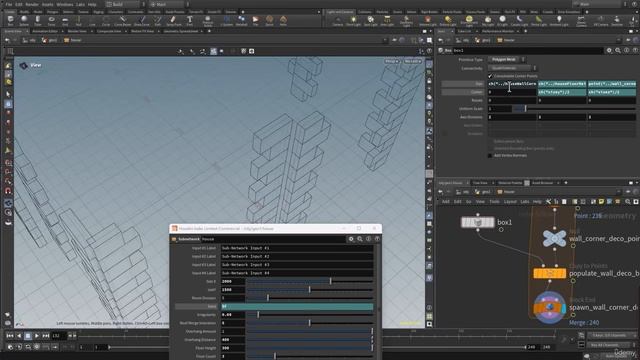Click the obj path button in parameter pane
The width and height of the screenshot is (640, 360).
[x=462, y=40]
